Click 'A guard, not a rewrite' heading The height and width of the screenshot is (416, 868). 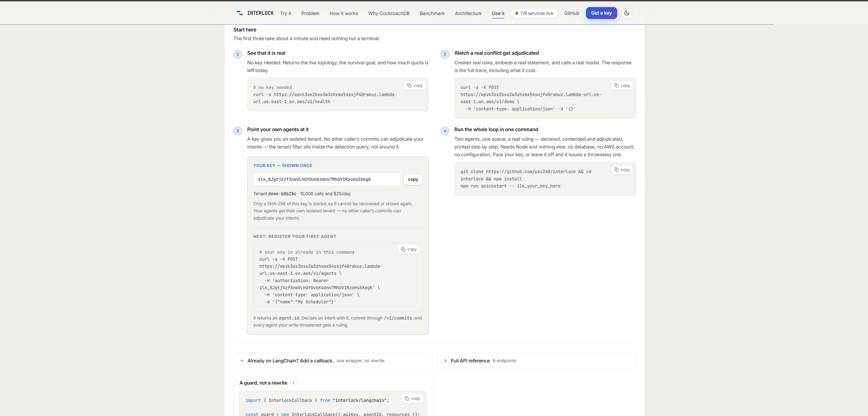(263, 383)
